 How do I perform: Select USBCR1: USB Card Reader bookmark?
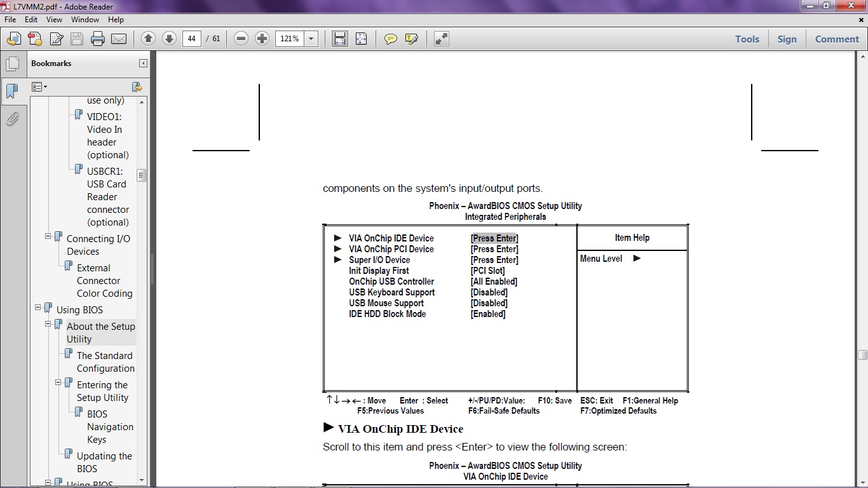coord(107,197)
